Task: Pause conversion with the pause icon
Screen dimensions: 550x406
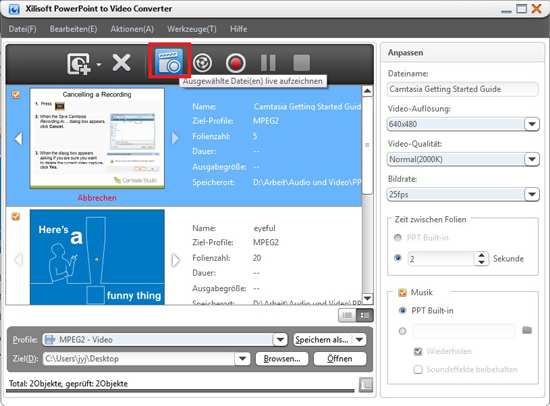Action: tap(268, 63)
